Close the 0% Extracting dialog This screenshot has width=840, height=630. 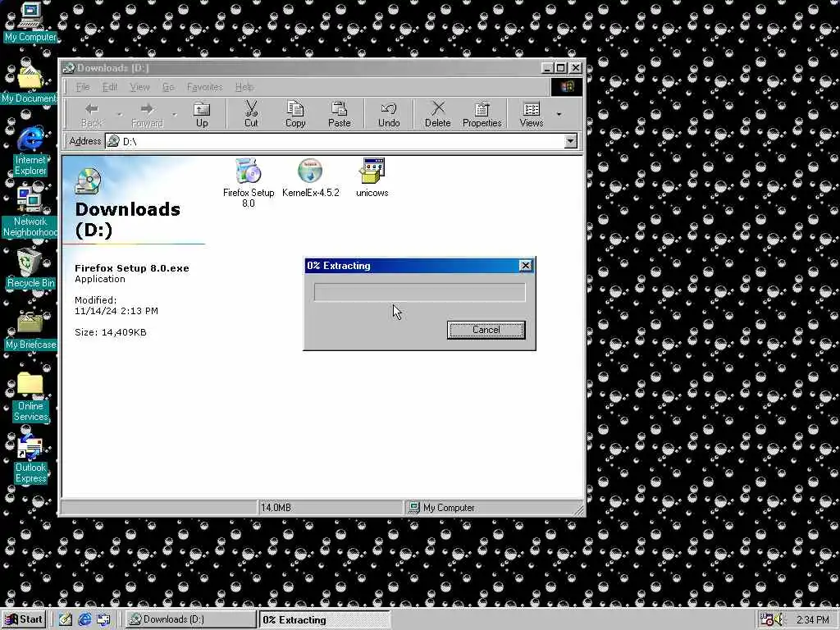point(526,266)
